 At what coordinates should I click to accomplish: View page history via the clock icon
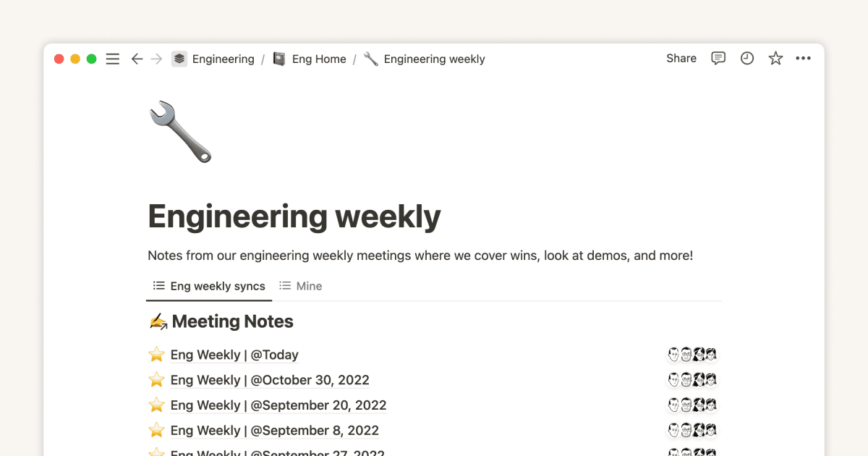click(746, 59)
